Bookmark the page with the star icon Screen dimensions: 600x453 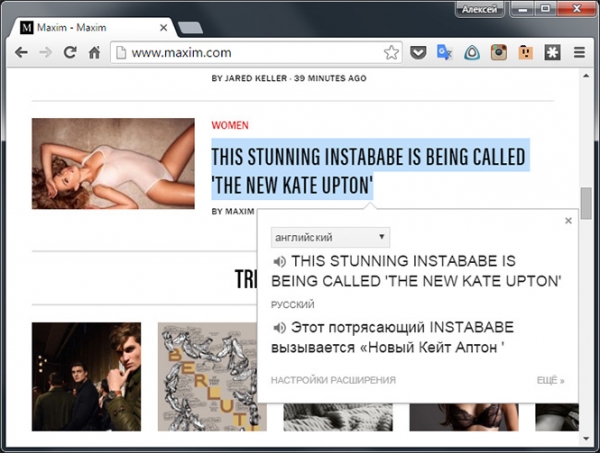tap(391, 52)
